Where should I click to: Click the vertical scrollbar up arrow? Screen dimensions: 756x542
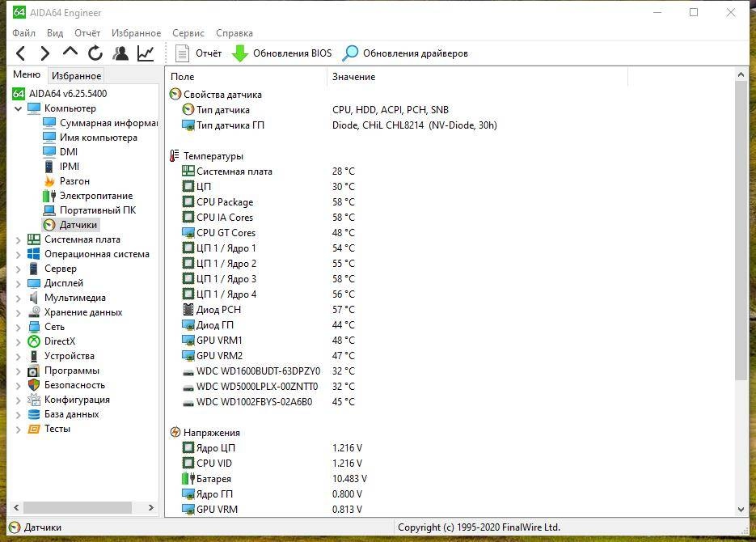741,74
